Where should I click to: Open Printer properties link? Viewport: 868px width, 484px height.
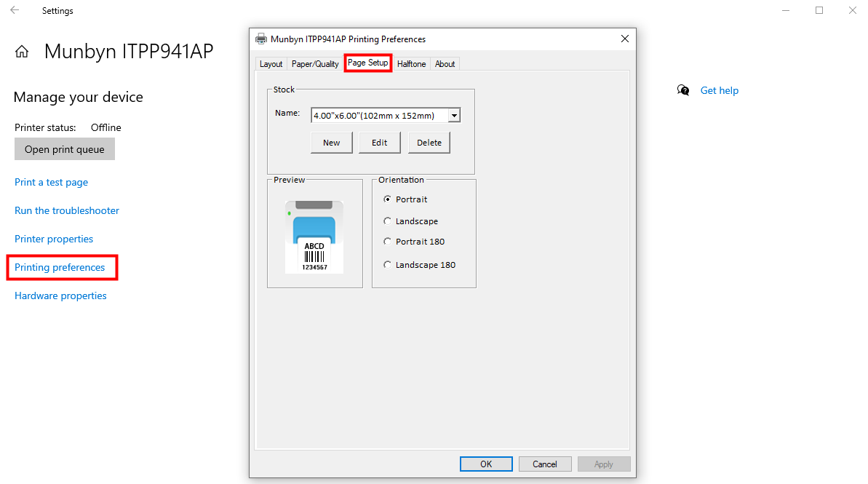click(54, 239)
